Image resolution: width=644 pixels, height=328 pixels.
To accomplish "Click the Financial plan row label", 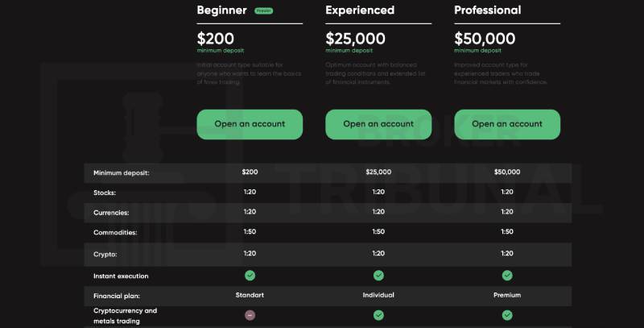I will tap(117, 296).
